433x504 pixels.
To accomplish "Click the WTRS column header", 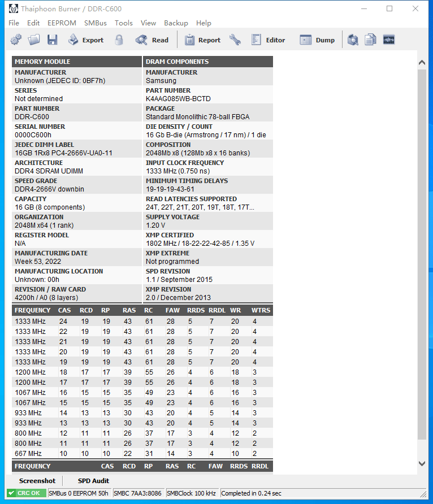I will click(x=261, y=310).
